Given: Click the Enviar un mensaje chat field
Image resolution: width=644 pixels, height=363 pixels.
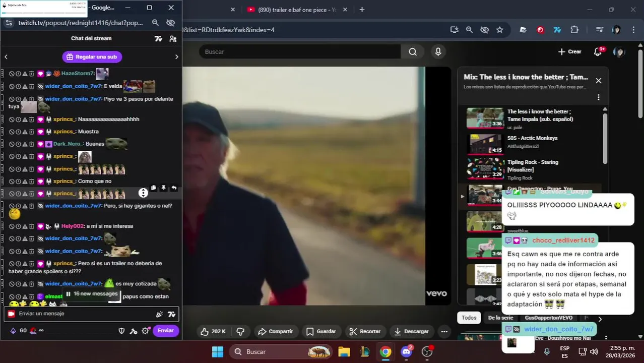Looking at the screenshot, I should pyautogui.click(x=83, y=314).
